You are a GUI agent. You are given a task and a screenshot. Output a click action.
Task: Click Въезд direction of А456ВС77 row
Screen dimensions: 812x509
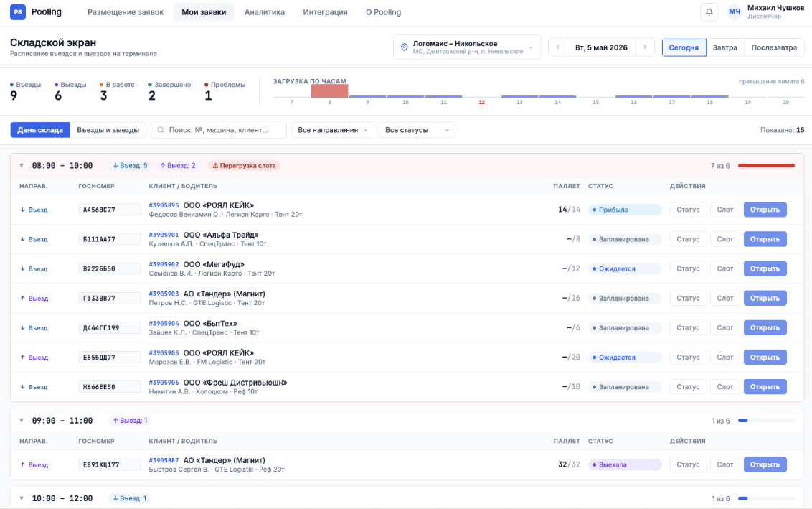34,210
